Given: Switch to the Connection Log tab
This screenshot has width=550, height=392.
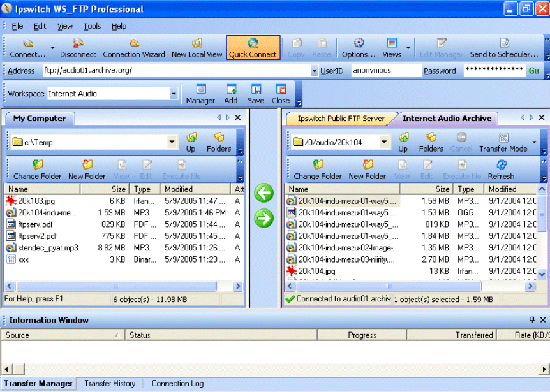Looking at the screenshot, I should [177, 384].
